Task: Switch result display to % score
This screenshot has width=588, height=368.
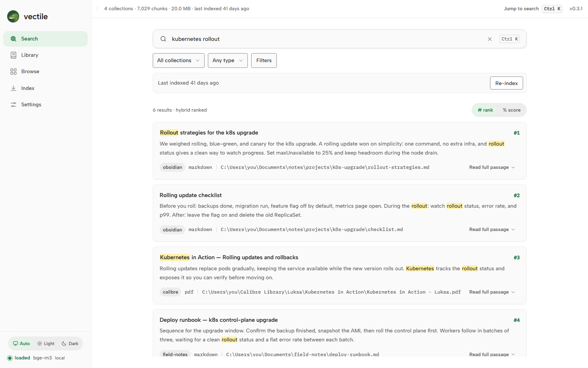Action: tap(512, 110)
